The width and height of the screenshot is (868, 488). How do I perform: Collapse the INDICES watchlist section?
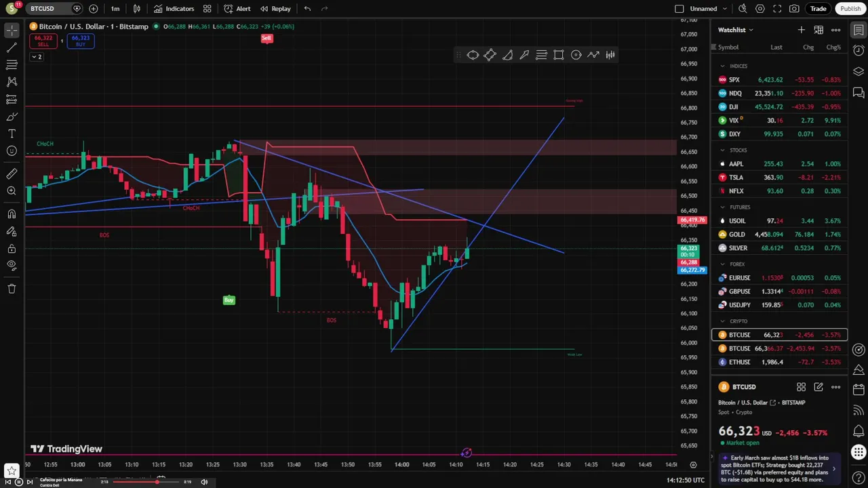pyautogui.click(x=722, y=66)
